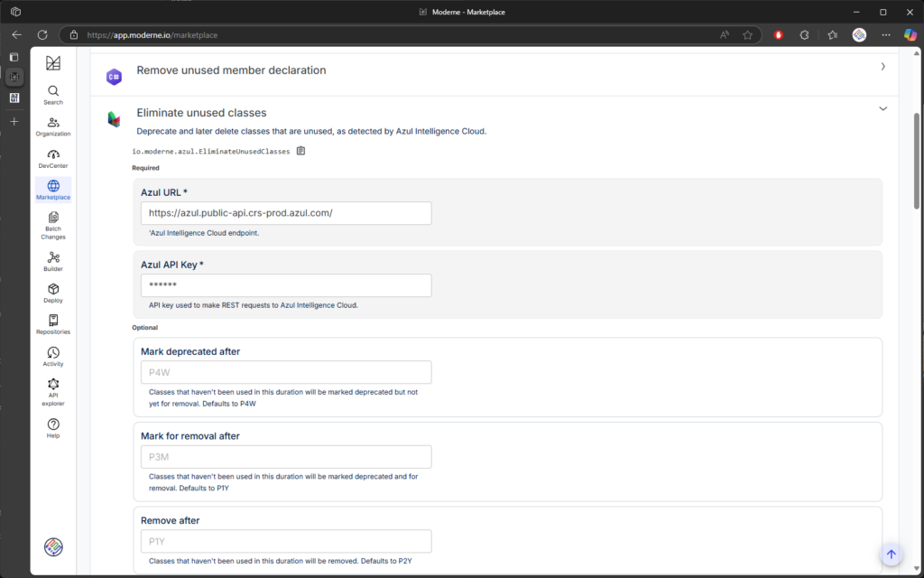924x578 pixels.
Task: Open the DevCenter dashboard
Action: [x=53, y=159]
